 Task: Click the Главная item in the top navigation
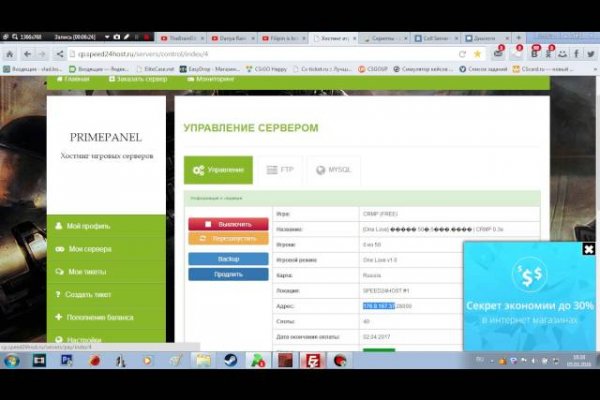click(x=75, y=78)
